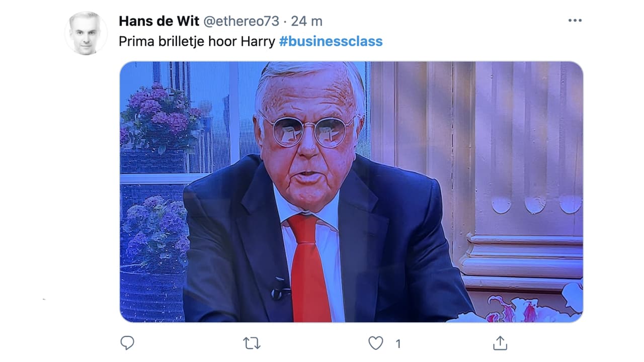The height and width of the screenshot is (362, 644).
Task: Click the lapel microphone on the jacket
Action: [x=279, y=289]
